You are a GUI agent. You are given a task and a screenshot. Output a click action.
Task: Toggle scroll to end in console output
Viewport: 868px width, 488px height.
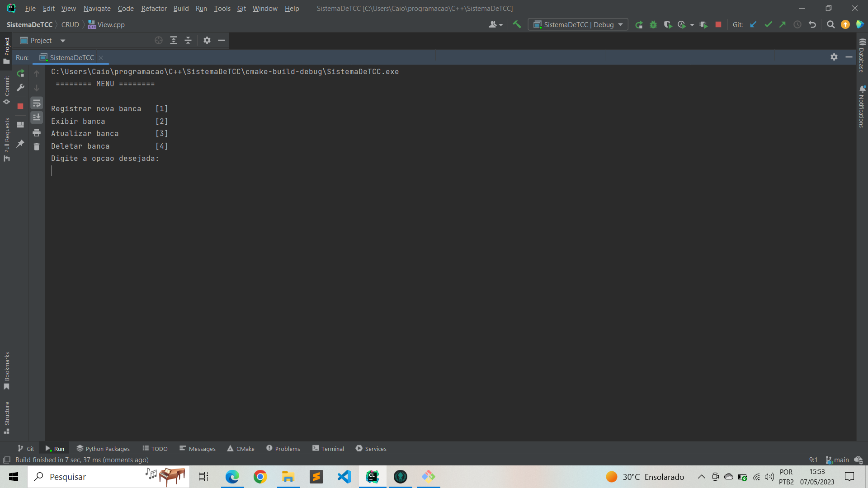coord(37,118)
